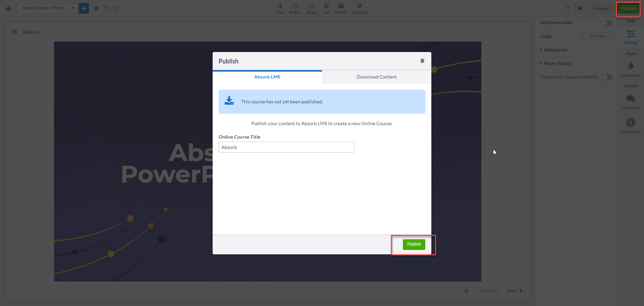
Task: Open Review Comments icon
Action: point(631,102)
